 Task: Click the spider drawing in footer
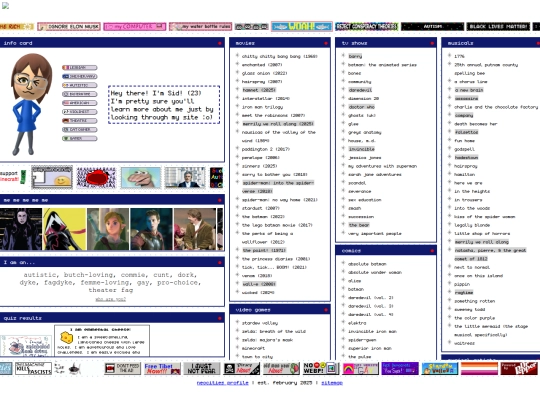tap(74, 369)
